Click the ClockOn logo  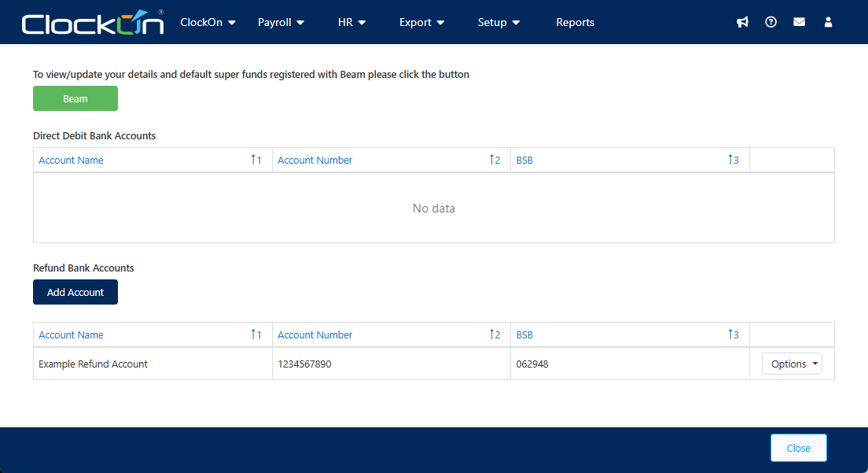point(93,23)
